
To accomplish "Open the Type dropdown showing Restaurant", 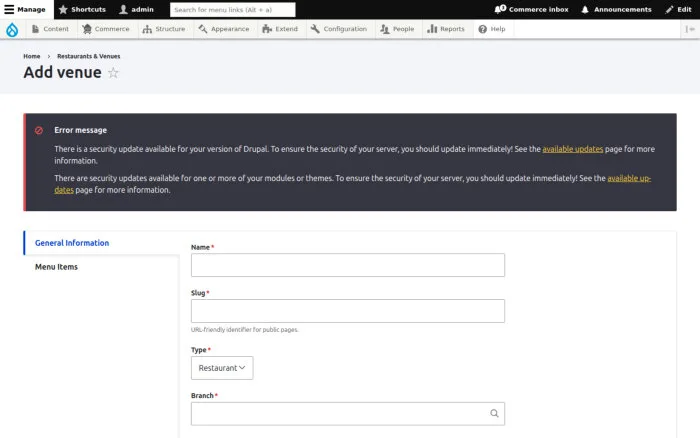I will tap(222, 368).
